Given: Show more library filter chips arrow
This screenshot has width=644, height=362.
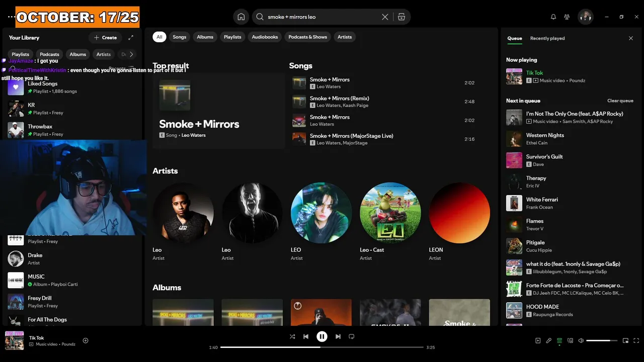Looking at the screenshot, I should (131, 54).
